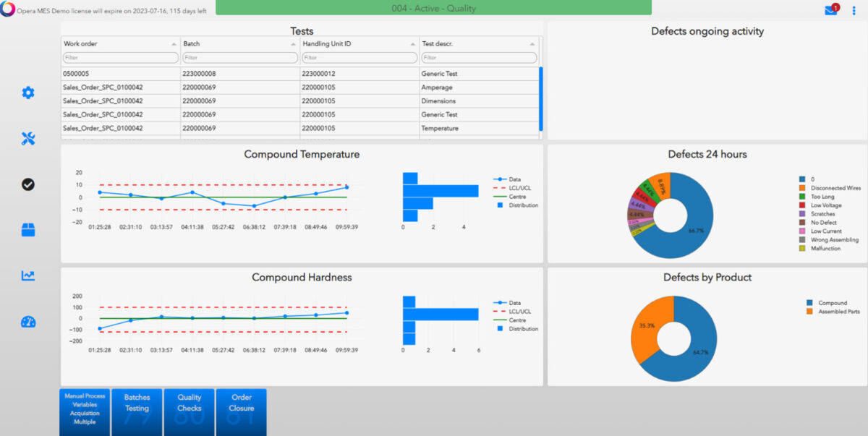The image size is (868, 436).
Task: Open the line chart analytics icon
Action: pos(28,275)
